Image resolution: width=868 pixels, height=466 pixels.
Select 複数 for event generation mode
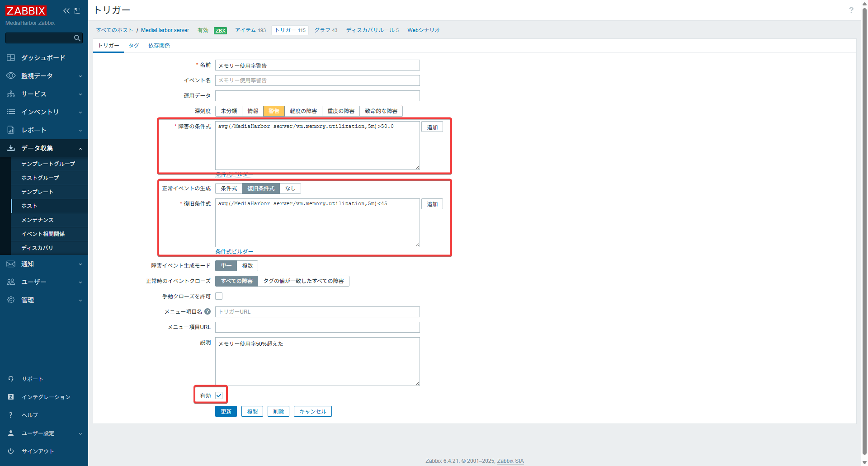pos(247,266)
